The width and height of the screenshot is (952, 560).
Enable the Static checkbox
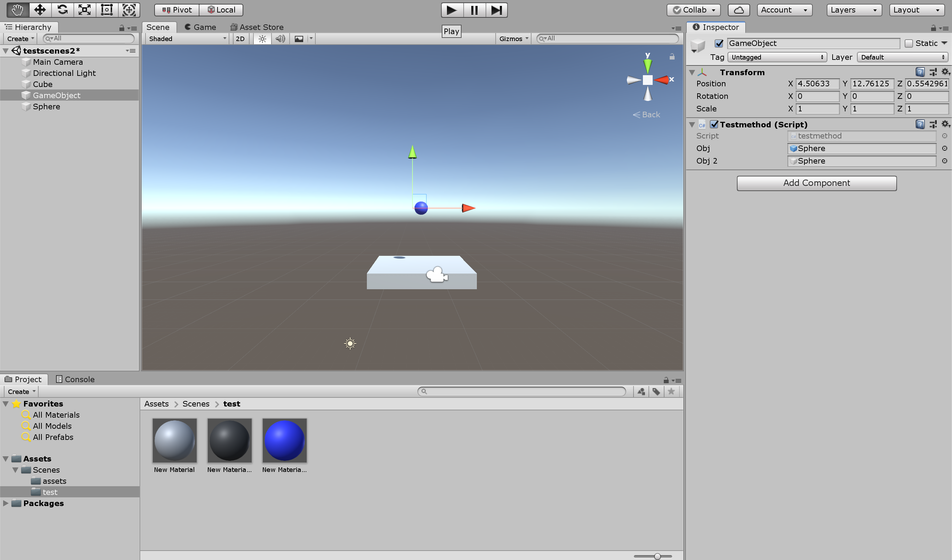908,44
